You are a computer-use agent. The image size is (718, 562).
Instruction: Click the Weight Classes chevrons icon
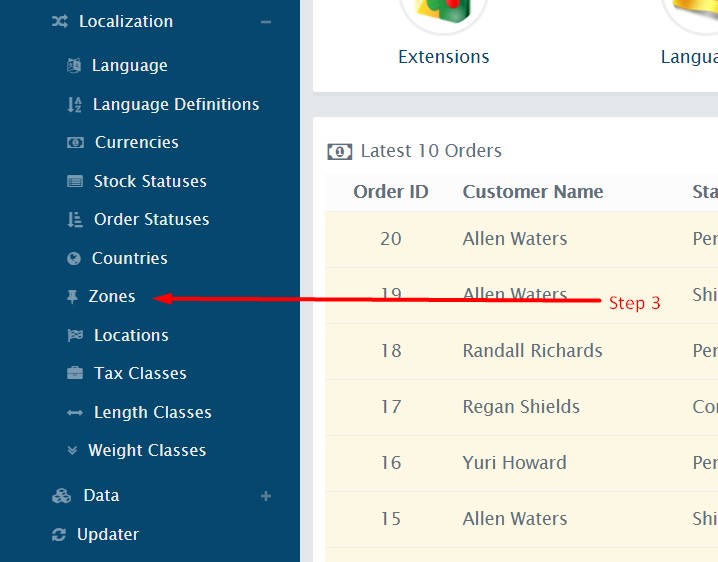click(x=72, y=450)
